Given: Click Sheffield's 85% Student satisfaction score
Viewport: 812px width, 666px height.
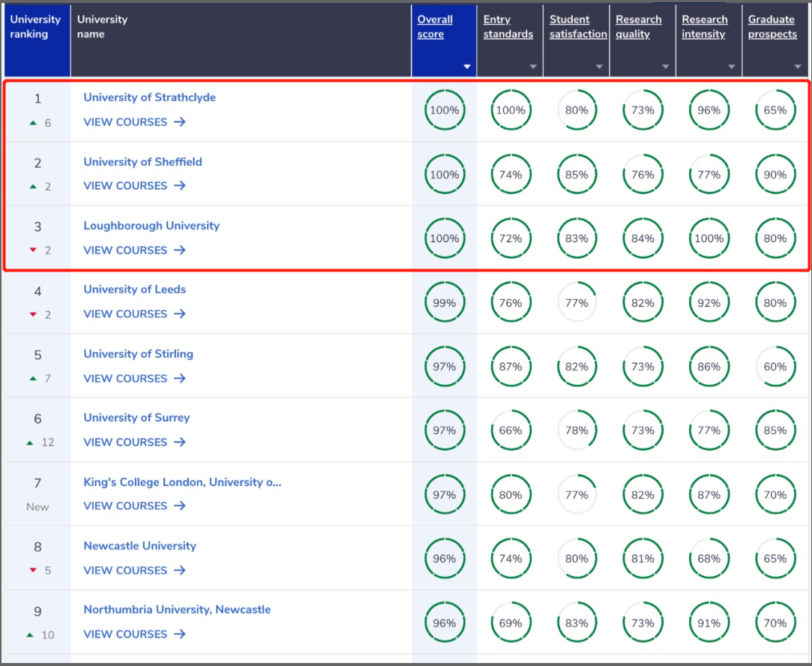Looking at the screenshot, I should pyautogui.click(x=577, y=175).
